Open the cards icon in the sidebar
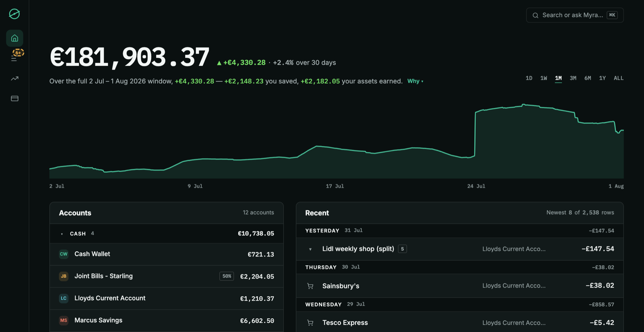The width and height of the screenshot is (644, 332). pyautogui.click(x=14, y=98)
